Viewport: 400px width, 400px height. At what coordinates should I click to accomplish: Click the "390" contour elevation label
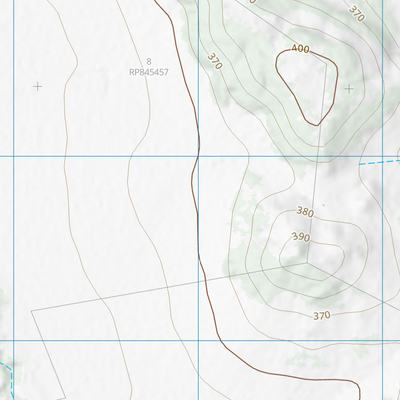click(301, 237)
